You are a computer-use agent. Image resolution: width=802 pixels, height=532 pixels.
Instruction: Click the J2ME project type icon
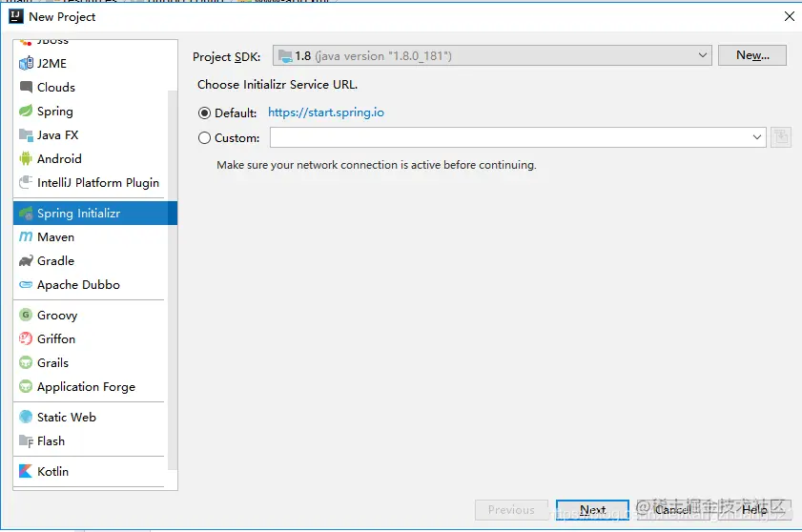[26, 64]
